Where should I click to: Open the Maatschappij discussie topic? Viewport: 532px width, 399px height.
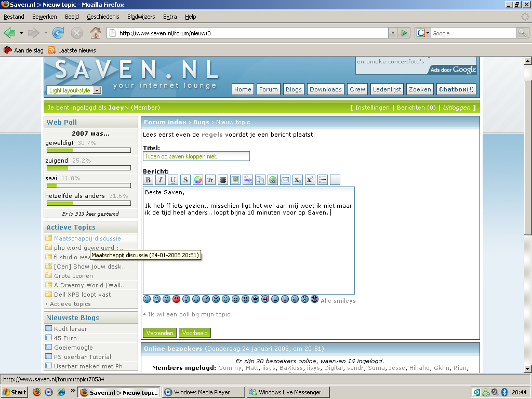tap(87, 238)
